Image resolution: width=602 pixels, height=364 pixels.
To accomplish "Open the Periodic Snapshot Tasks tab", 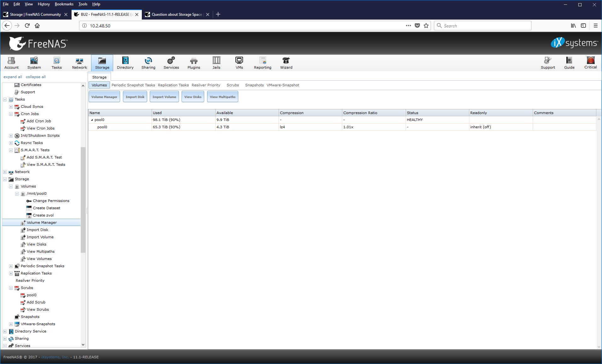I will (x=133, y=85).
